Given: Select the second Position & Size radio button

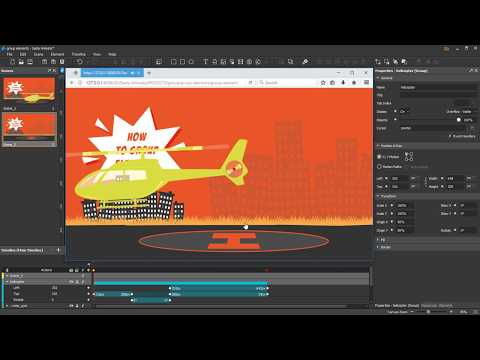Looking at the screenshot, I should 379,166.
